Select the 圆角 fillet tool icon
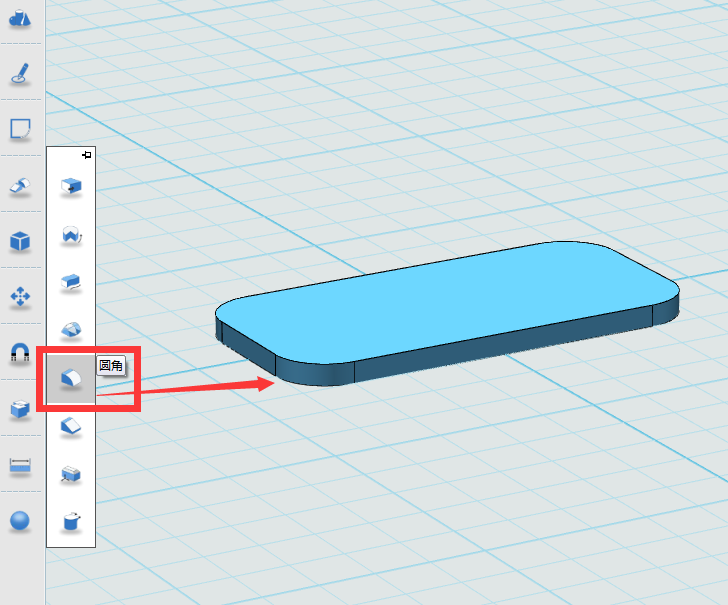 [x=71, y=379]
